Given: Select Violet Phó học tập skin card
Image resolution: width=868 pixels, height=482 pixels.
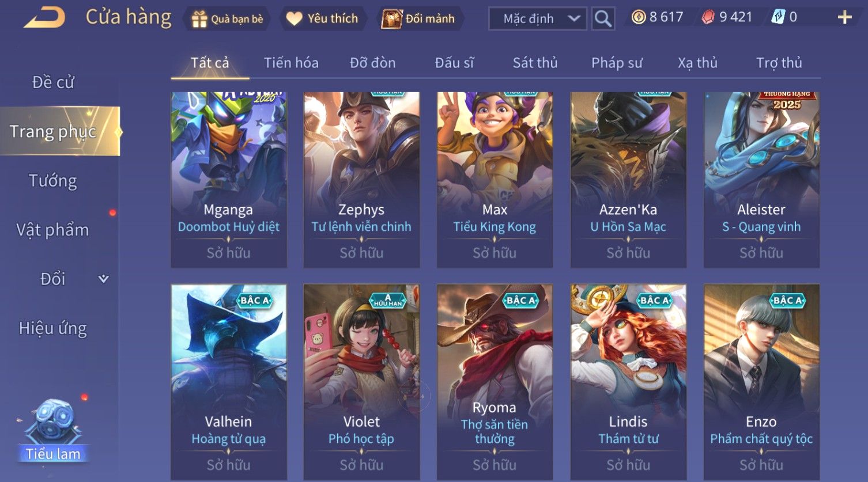Looking at the screenshot, I should [361, 381].
